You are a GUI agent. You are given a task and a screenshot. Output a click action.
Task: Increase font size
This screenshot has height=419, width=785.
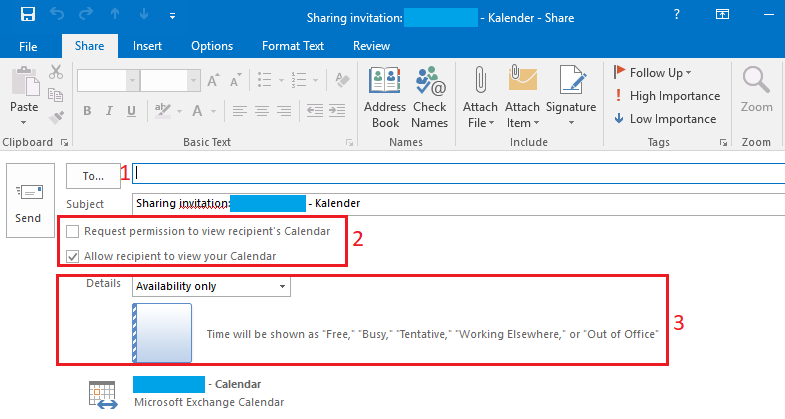coord(213,80)
